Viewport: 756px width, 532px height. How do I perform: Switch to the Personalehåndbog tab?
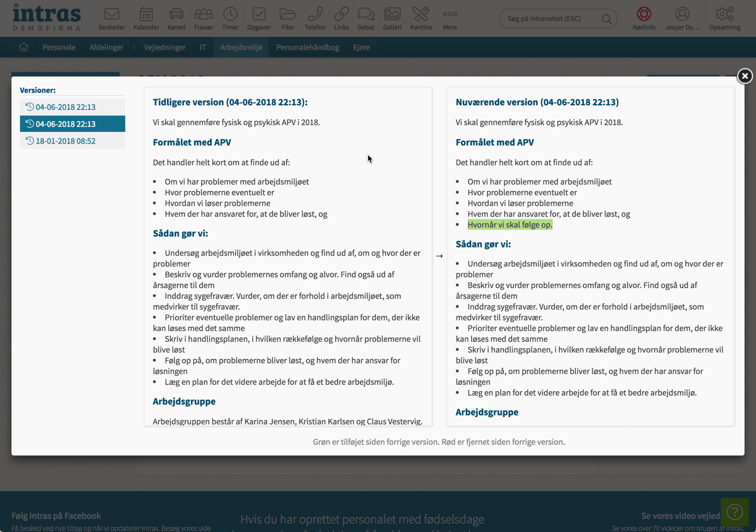pyautogui.click(x=307, y=48)
